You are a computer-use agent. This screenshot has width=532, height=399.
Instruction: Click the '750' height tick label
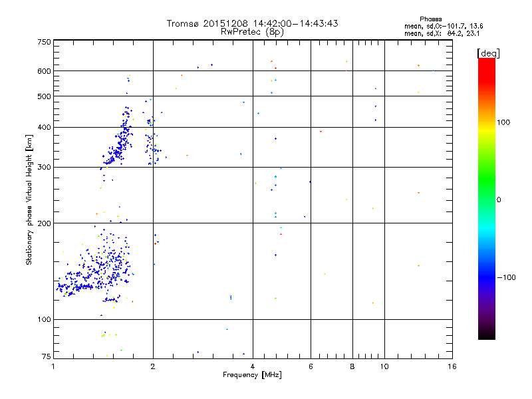tap(44, 42)
